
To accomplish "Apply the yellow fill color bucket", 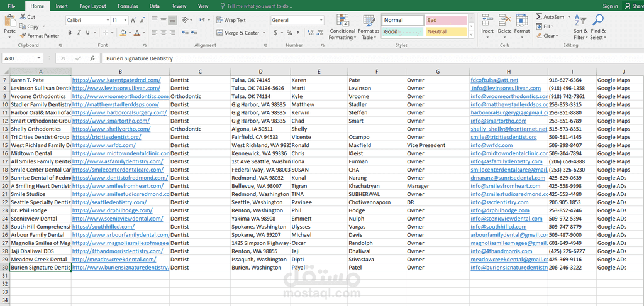I will [x=123, y=33].
